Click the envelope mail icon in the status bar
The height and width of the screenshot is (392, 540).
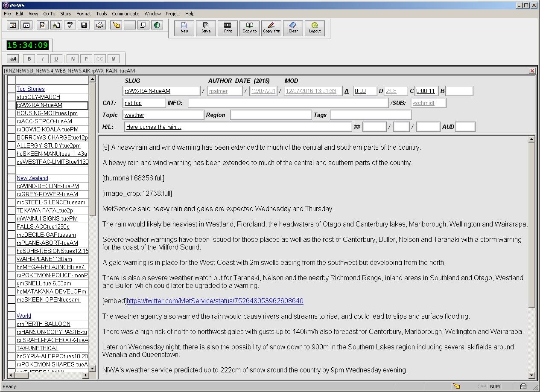tap(523, 386)
